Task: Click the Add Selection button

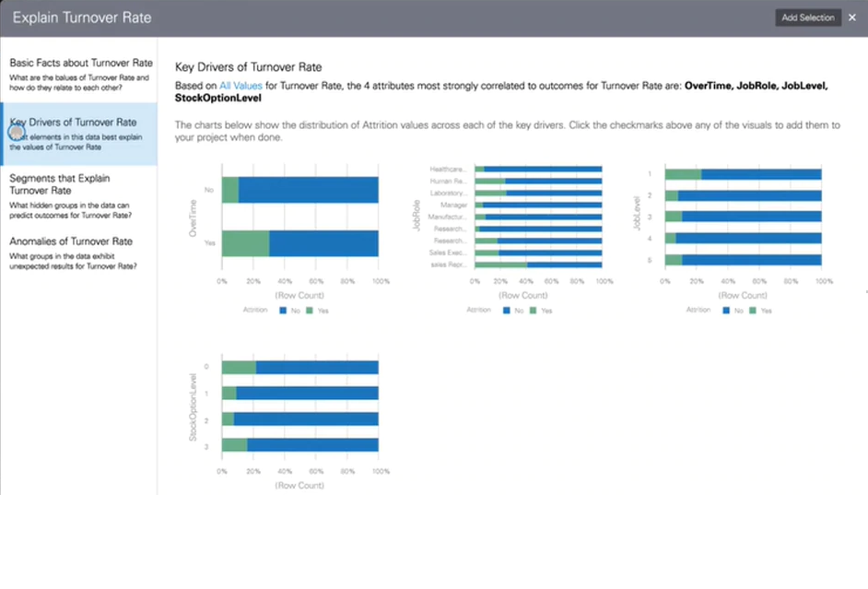Action: 807,18
